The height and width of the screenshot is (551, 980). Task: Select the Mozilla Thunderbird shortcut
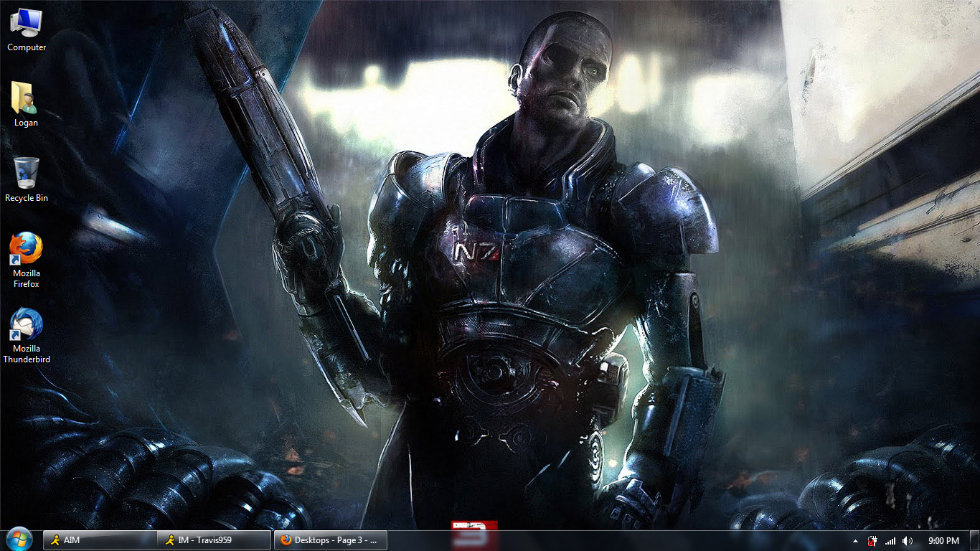coord(27,336)
